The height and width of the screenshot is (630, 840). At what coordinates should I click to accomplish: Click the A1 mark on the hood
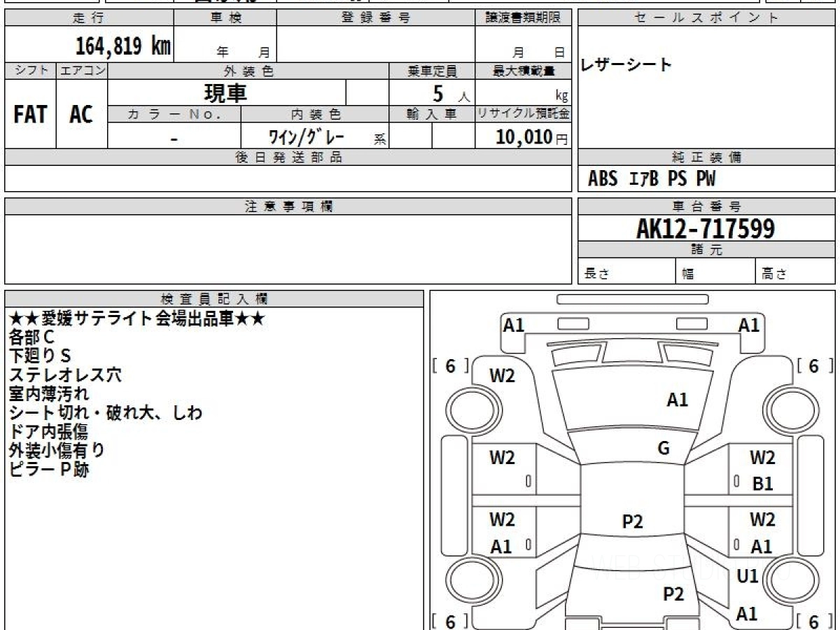pyautogui.click(x=677, y=400)
